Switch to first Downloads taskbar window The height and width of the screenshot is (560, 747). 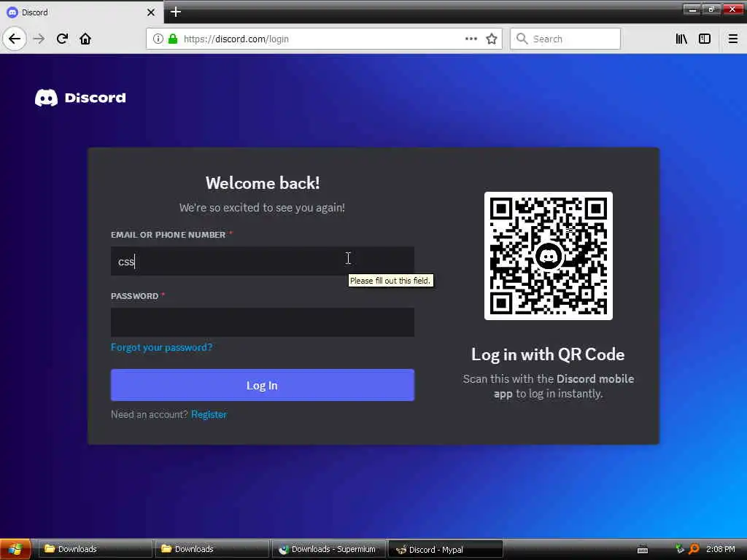[x=96, y=549]
